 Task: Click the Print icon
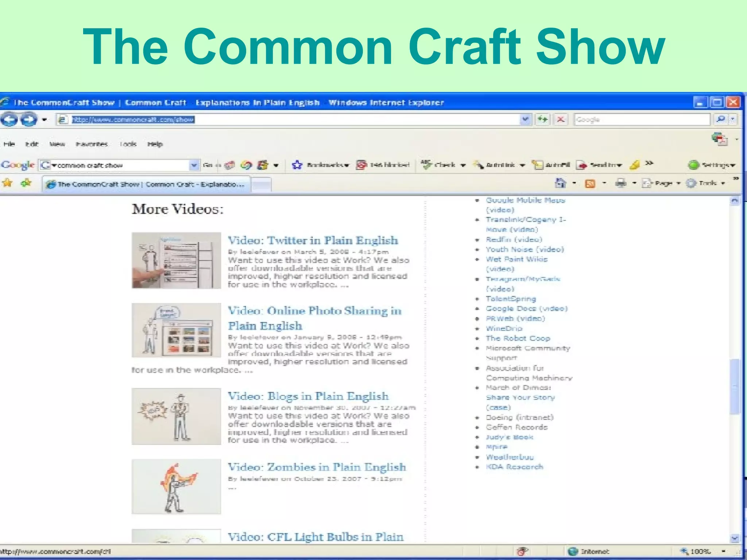tap(620, 183)
